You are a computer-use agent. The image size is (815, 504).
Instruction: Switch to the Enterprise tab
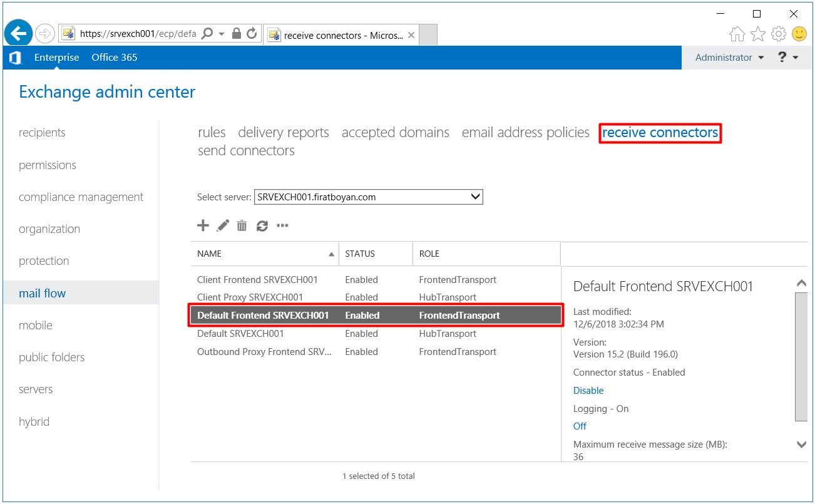57,58
